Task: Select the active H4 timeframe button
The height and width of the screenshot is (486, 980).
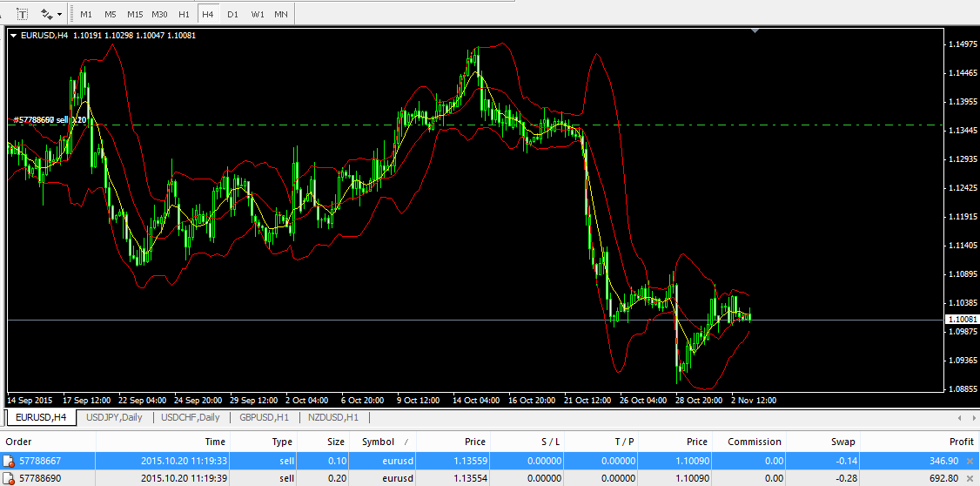Action: (208, 14)
